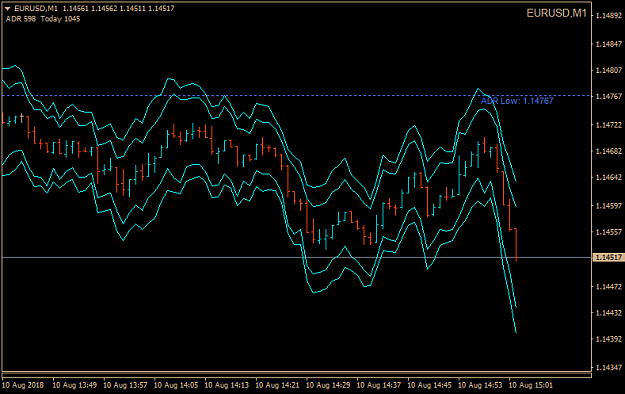625x394 pixels.
Task: Click the 1.14807 price scale value
Action: click(x=609, y=70)
